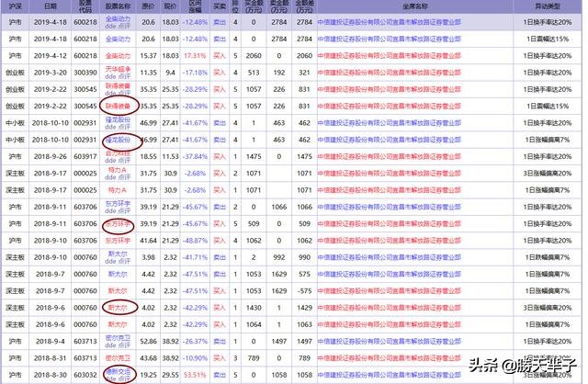
Task: Open 密尔克卫 link in the 2018-8-31 row
Action: click(118, 358)
